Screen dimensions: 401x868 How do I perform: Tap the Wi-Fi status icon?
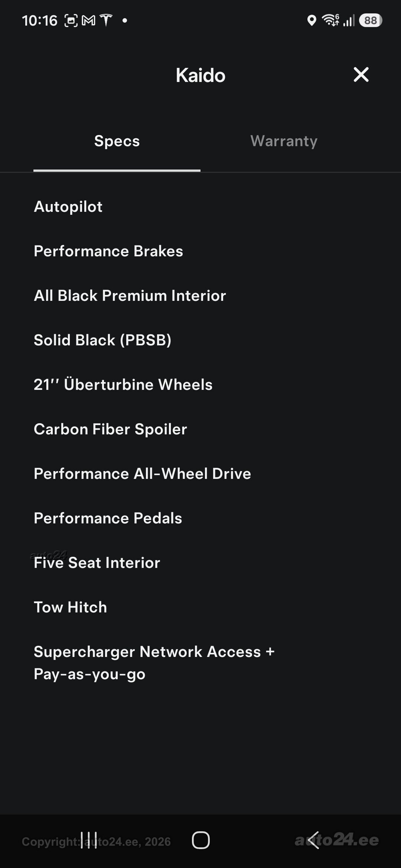coord(330,20)
